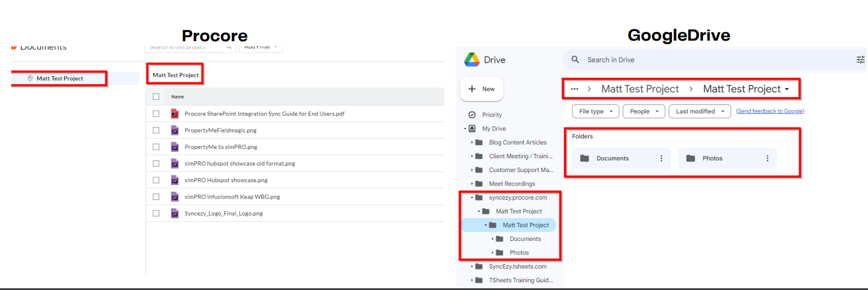
Task: Click image icon of PropertyMeFieldmagic.png
Action: pos(175,130)
